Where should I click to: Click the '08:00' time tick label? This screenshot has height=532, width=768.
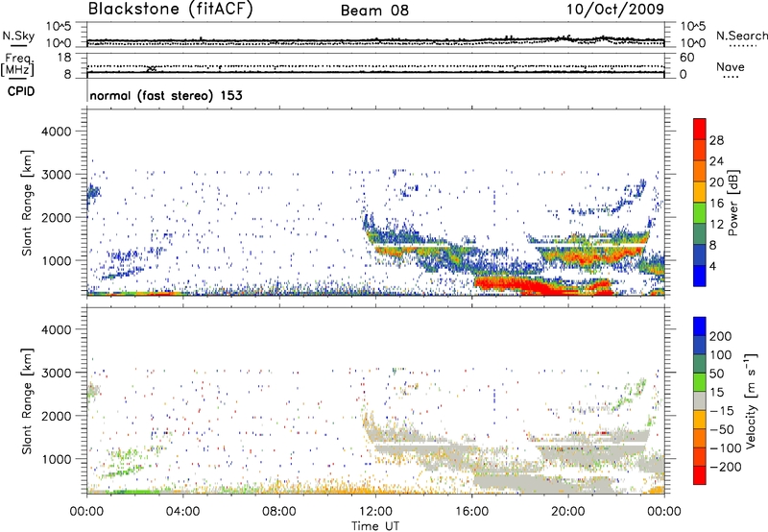point(279,512)
